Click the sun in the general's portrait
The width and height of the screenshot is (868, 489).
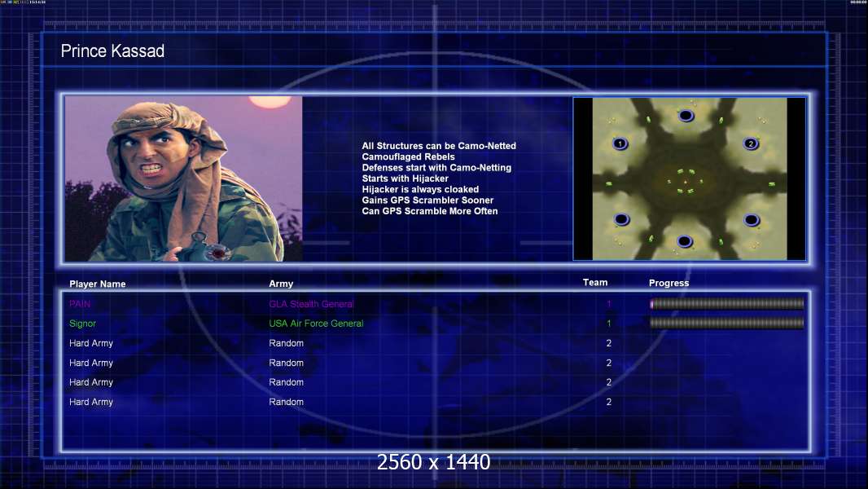tap(270, 101)
